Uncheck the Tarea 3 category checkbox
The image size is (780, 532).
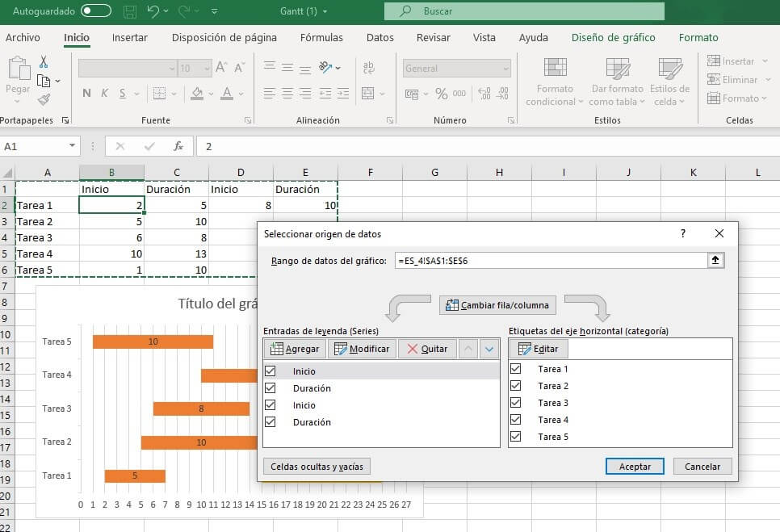[516, 402]
